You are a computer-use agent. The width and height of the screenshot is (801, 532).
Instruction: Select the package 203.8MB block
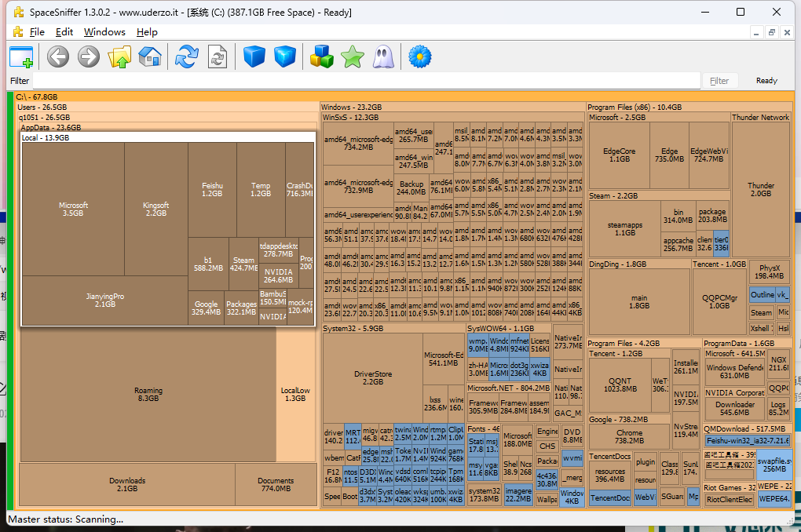[x=712, y=216]
